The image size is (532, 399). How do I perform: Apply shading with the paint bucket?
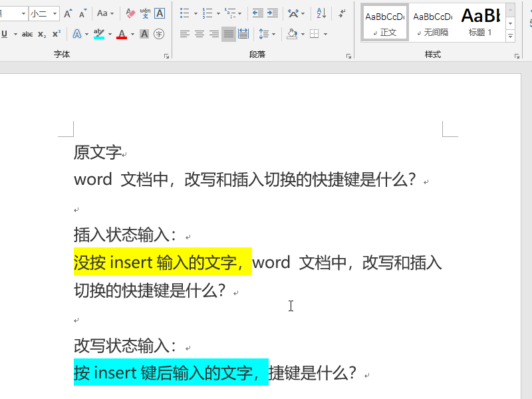tap(292, 34)
